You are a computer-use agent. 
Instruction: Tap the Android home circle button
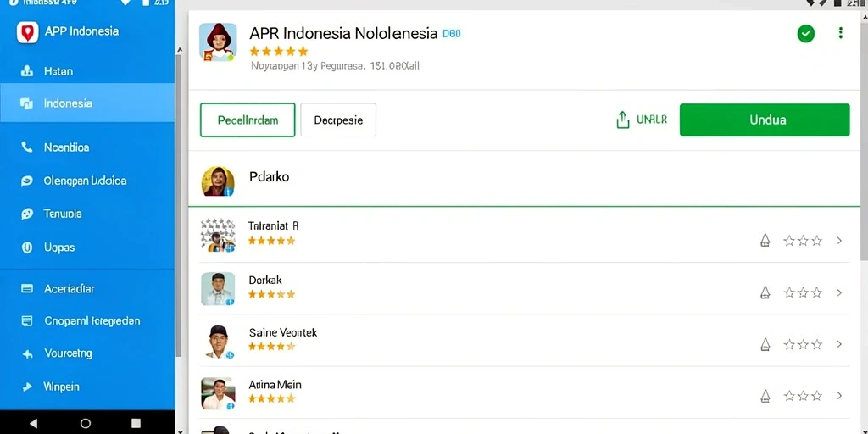[x=85, y=424]
